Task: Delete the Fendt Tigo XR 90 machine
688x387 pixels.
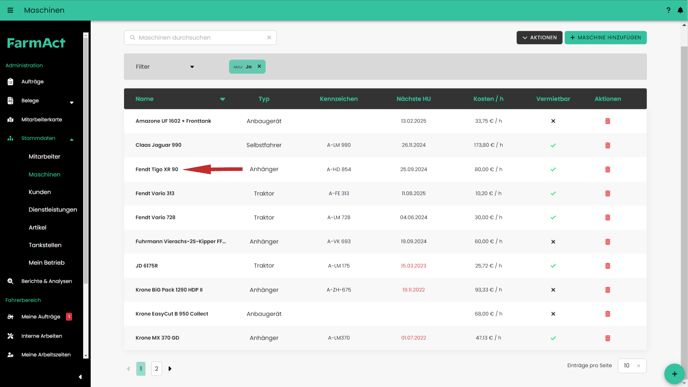Action: [x=608, y=169]
